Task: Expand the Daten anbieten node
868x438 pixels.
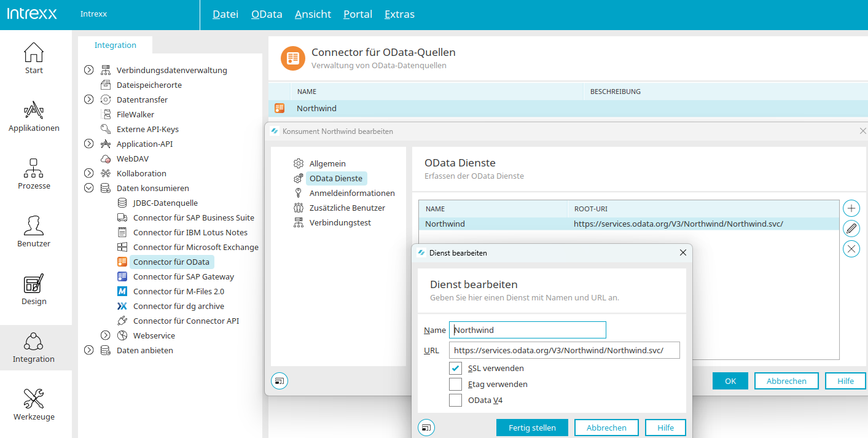Action: pos(89,350)
